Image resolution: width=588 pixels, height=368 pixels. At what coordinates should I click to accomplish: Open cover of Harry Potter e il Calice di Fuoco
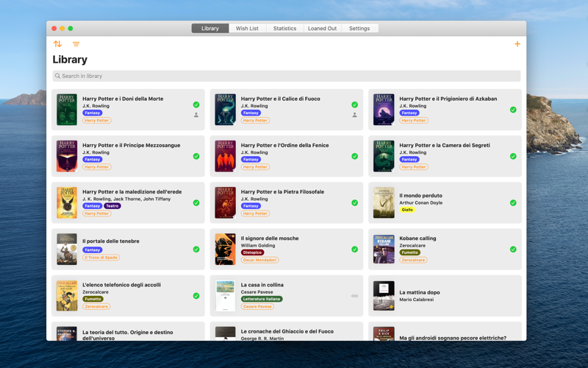tap(226, 110)
